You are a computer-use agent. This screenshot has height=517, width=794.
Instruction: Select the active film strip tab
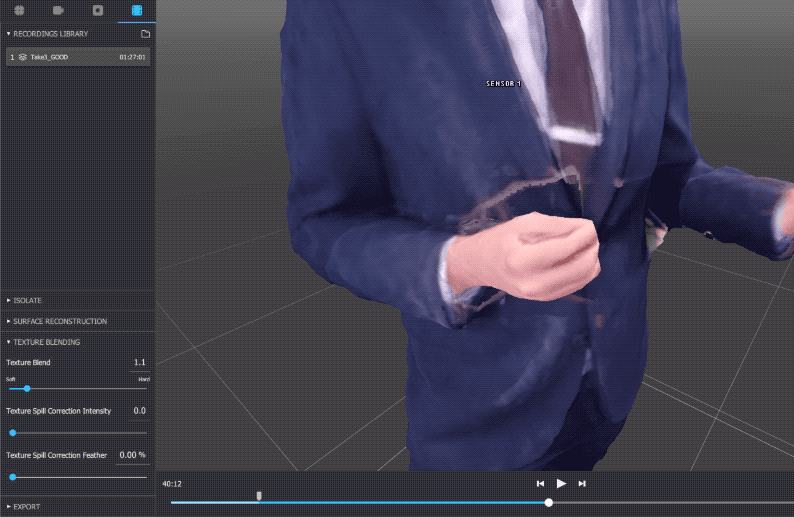[136, 11]
